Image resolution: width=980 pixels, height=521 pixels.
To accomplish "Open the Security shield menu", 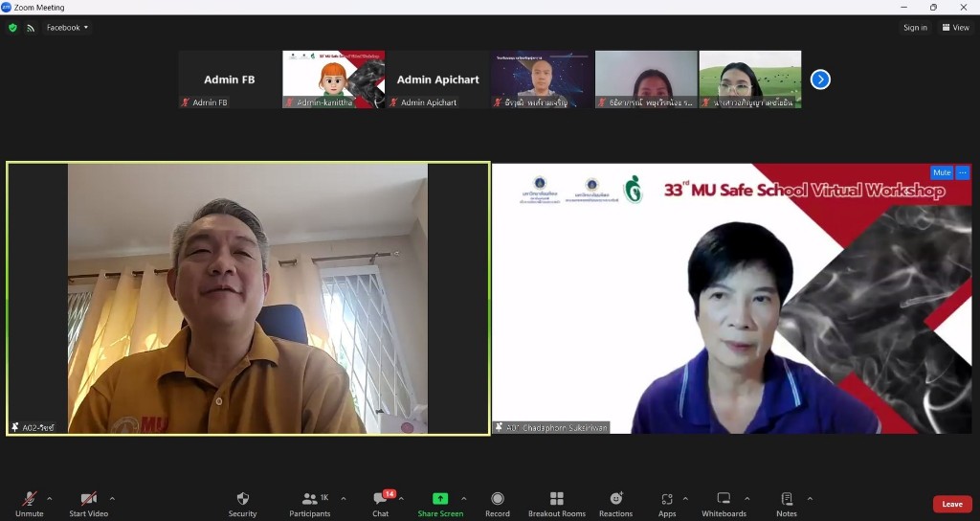I will pyautogui.click(x=242, y=504).
